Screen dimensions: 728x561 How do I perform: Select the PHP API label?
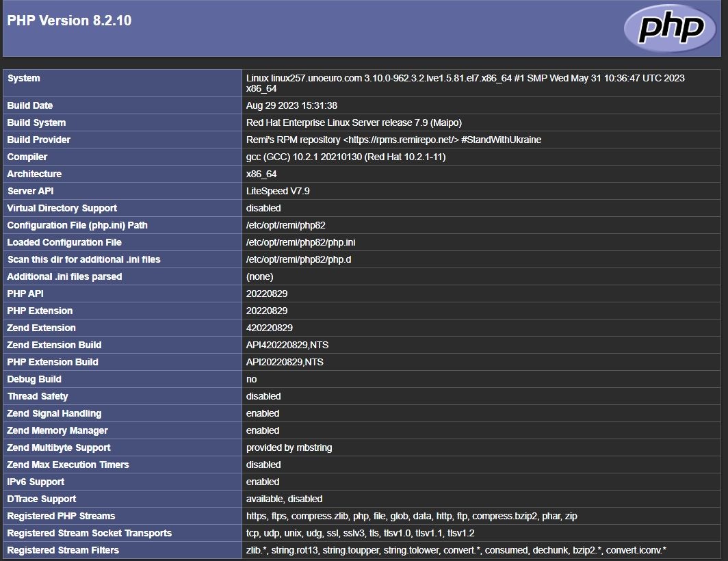(25, 293)
